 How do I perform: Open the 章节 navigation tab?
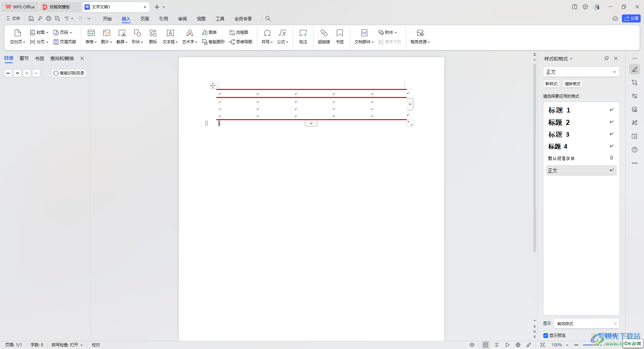[24, 58]
